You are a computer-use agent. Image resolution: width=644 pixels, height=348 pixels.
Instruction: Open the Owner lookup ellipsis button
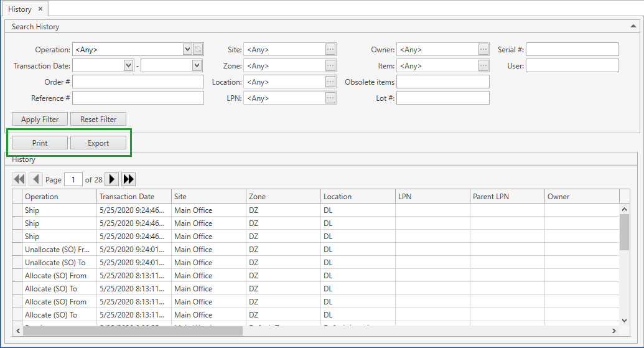[x=483, y=50]
